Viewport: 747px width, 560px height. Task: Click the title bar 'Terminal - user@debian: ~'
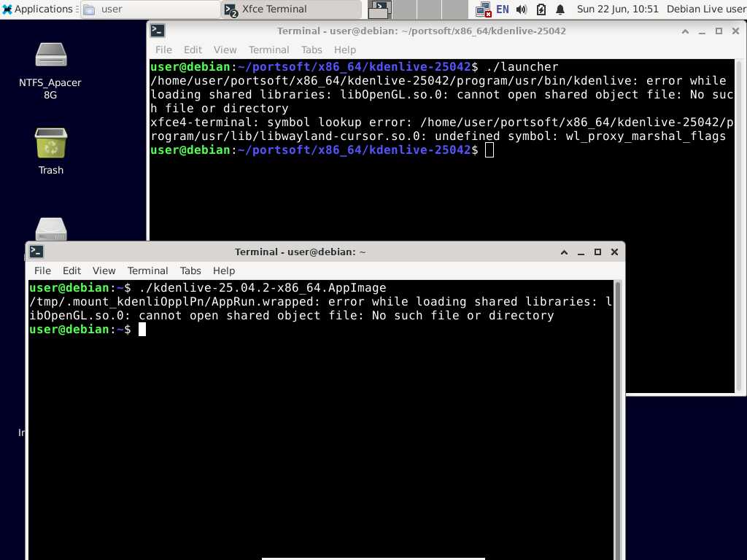click(x=301, y=252)
